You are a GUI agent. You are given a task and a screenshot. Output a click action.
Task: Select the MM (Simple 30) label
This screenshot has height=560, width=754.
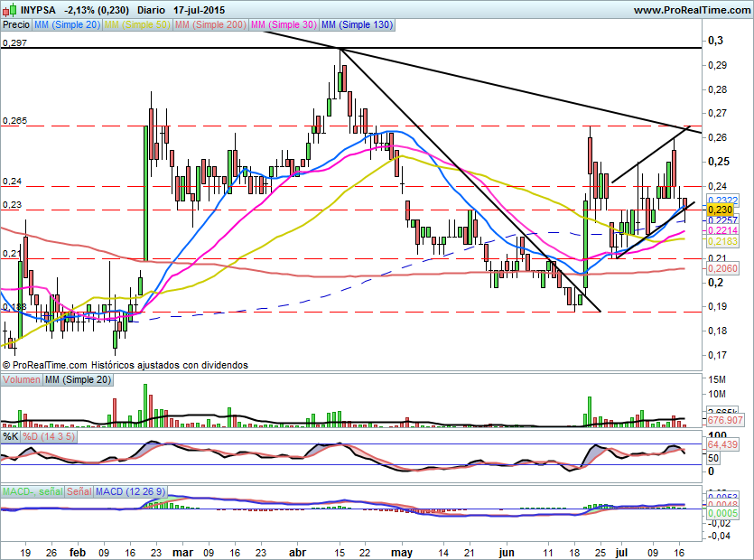(x=284, y=24)
